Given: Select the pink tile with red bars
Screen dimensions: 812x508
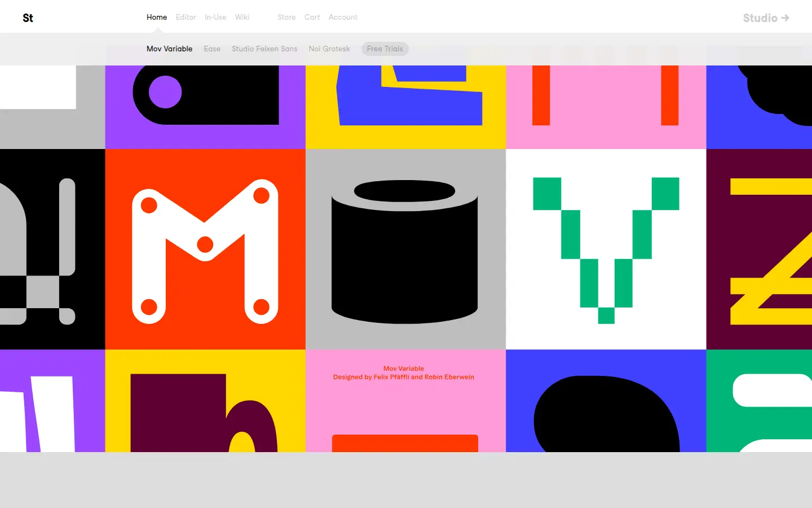Looking at the screenshot, I should (606, 107).
